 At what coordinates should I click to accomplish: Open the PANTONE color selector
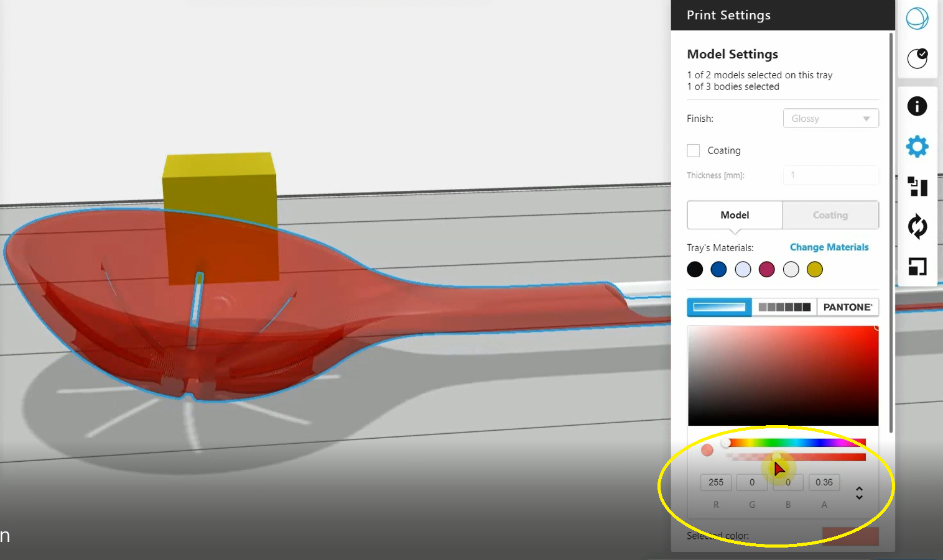coord(847,307)
